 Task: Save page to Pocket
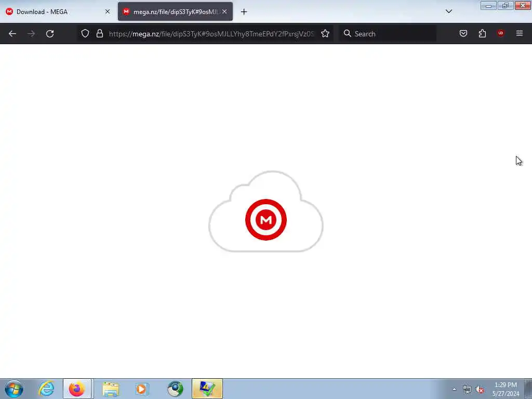463,33
